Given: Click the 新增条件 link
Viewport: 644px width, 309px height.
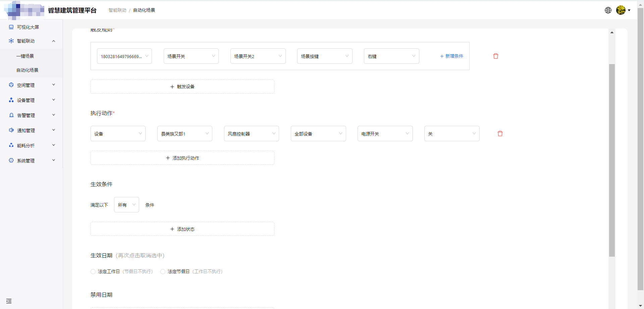Looking at the screenshot, I should (x=451, y=56).
